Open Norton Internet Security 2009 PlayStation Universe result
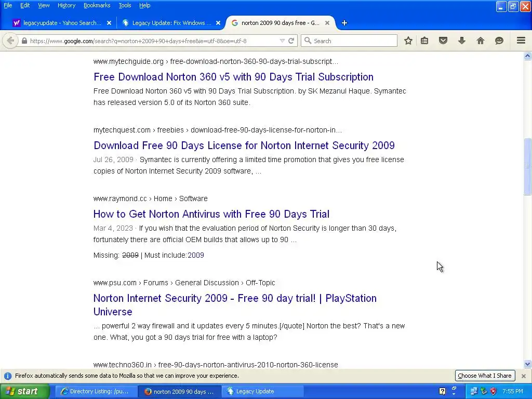 tap(235, 304)
